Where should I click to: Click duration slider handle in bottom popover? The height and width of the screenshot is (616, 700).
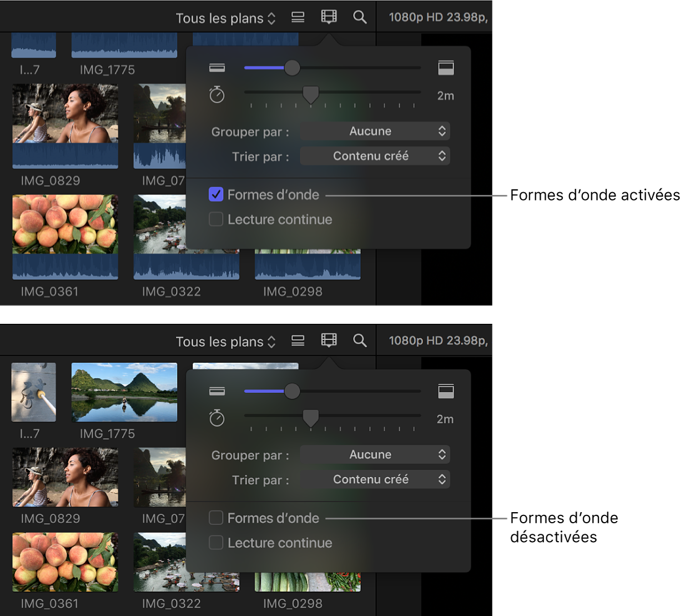coord(311,418)
